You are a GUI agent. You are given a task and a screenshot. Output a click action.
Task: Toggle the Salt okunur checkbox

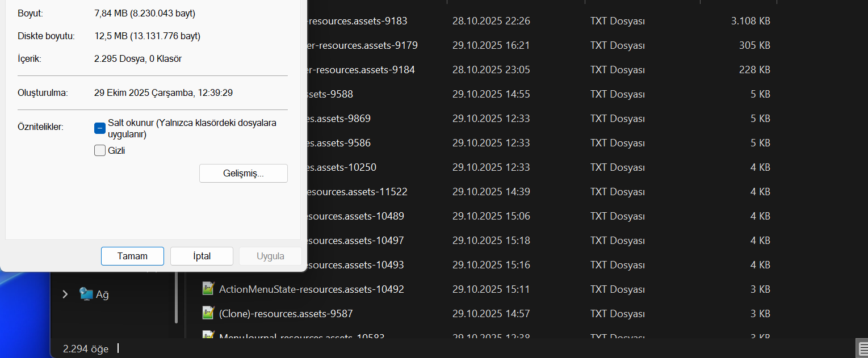click(100, 128)
